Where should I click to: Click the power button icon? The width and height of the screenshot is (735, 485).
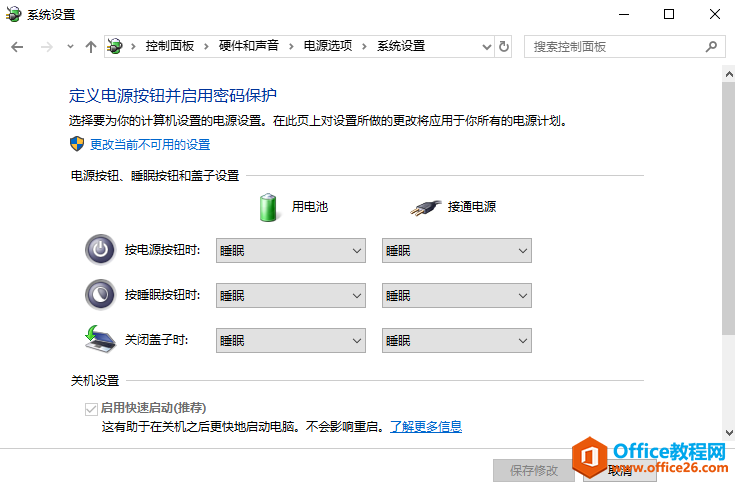click(100, 249)
